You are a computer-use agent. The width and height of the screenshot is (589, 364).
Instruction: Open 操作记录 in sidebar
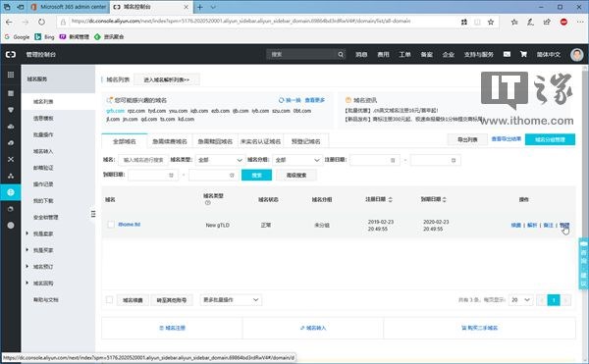point(43,184)
